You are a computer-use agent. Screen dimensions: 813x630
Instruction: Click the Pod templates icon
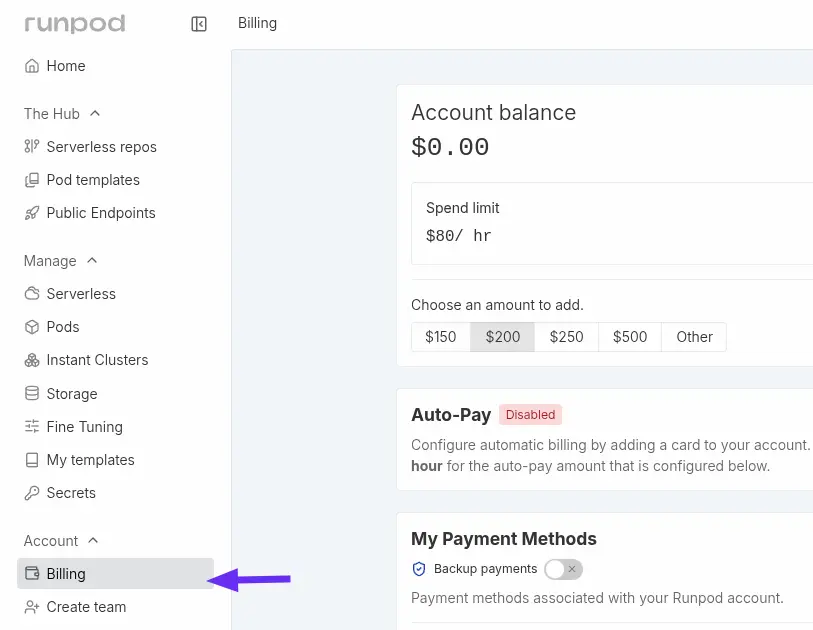coord(32,180)
